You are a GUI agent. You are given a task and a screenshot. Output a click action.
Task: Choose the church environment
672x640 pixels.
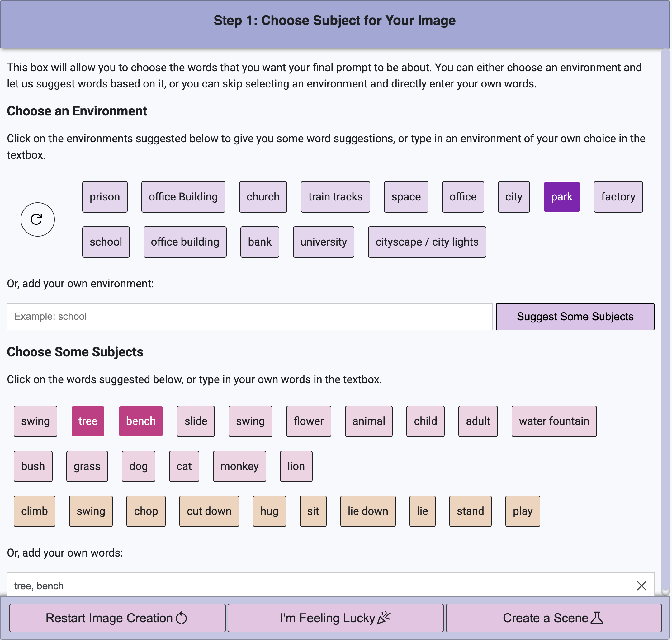click(263, 197)
